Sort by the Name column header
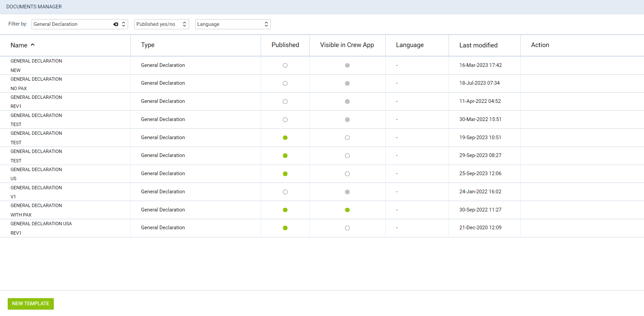Image resolution: width=644 pixels, height=316 pixels. coord(23,45)
